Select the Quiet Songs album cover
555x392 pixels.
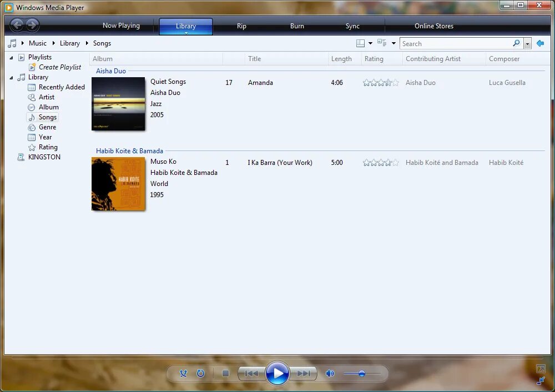118,104
